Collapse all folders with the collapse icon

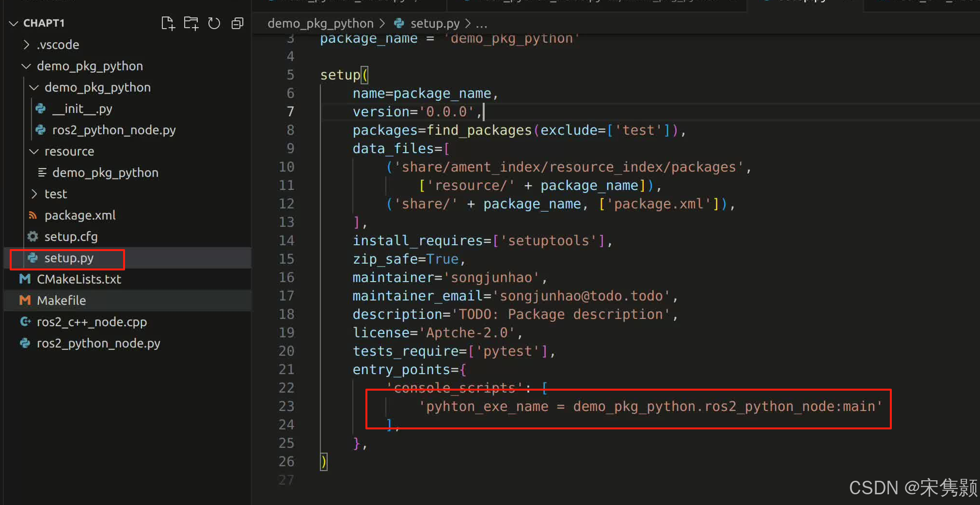(x=237, y=23)
